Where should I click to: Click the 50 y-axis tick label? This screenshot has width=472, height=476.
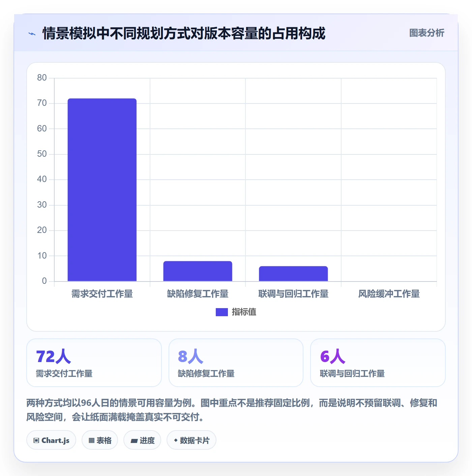click(x=42, y=154)
